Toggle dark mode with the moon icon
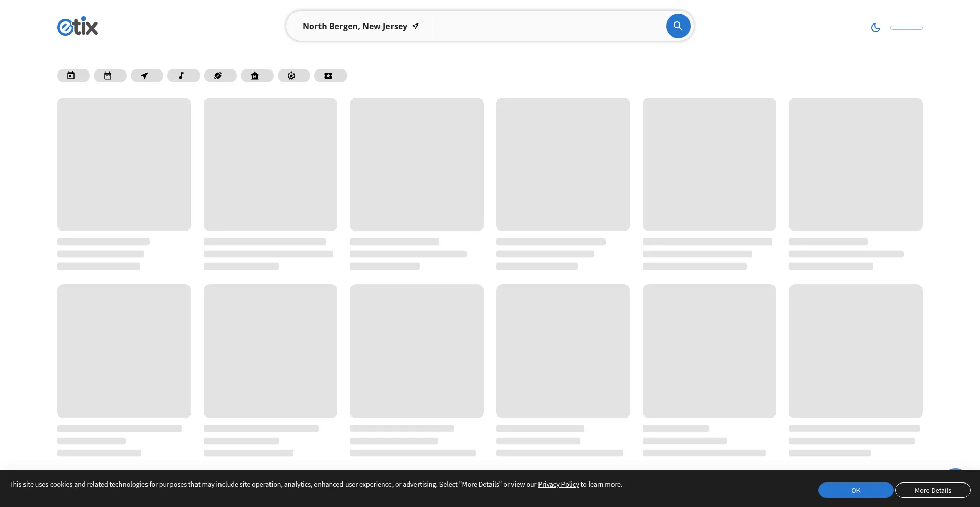The width and height of the screenshot is (980, 507). point(875,28)
